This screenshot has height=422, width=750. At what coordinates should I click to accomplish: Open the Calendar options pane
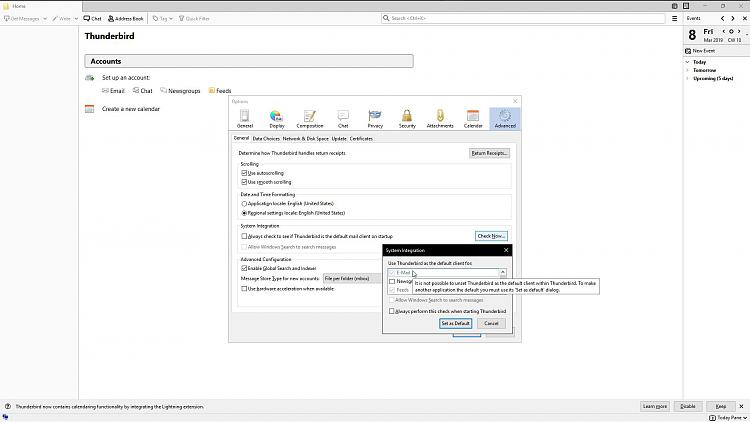(x=473, y=118)
